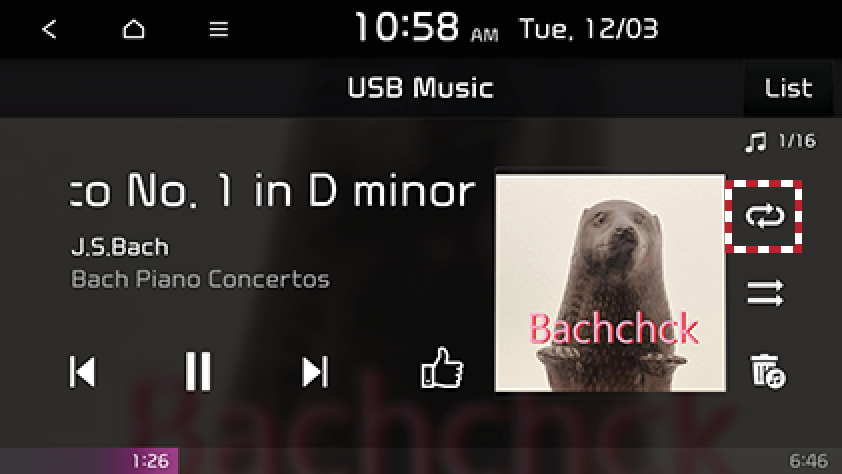This screenshot has height=474, width=842.
Task: Tap the scrolling song title text
Action: pos(273,191)
